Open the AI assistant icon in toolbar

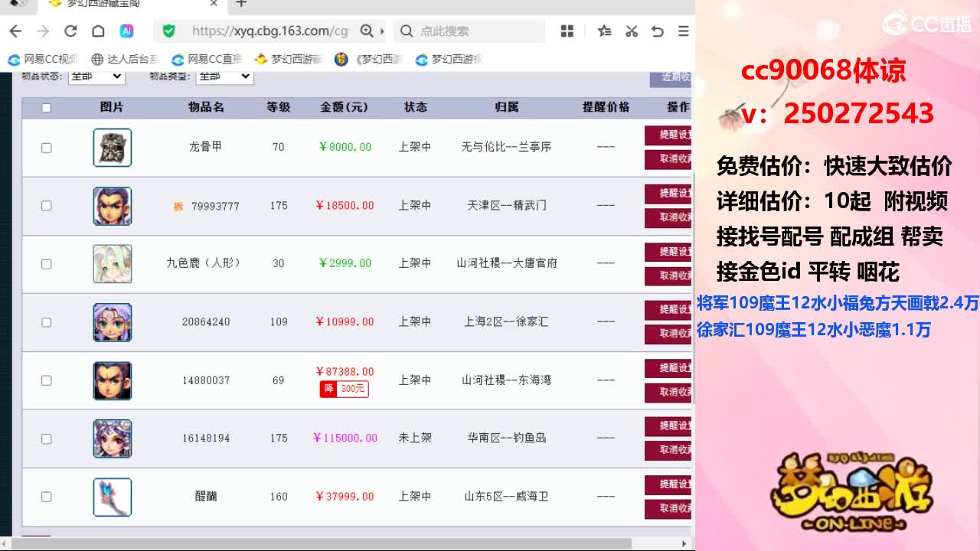click(126, 31)
